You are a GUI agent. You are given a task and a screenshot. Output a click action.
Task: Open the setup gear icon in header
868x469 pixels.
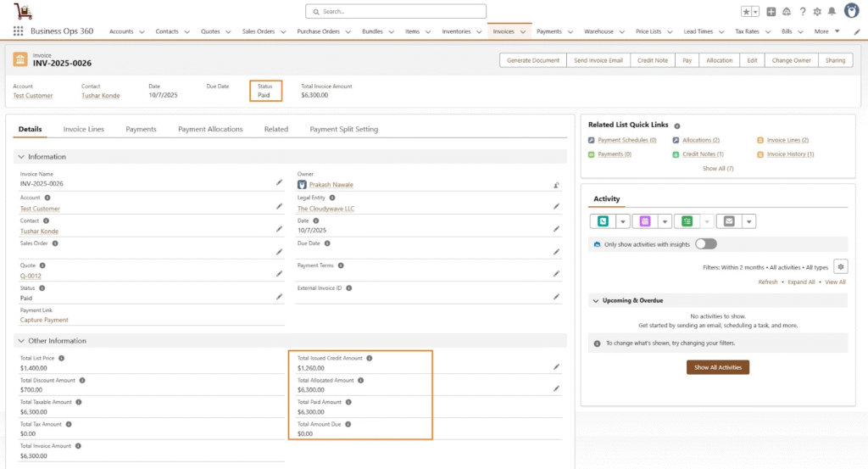point(817,12)
